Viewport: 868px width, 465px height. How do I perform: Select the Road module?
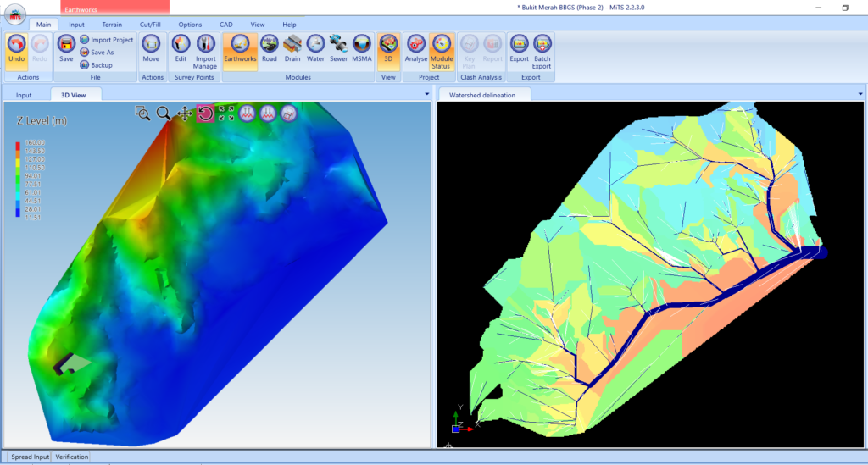point(269,48)
